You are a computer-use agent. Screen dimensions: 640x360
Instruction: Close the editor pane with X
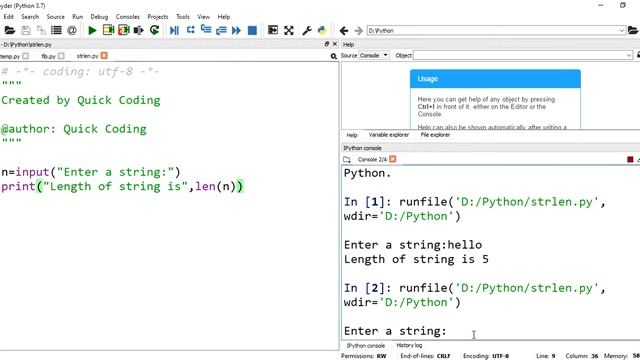(335, 44)
